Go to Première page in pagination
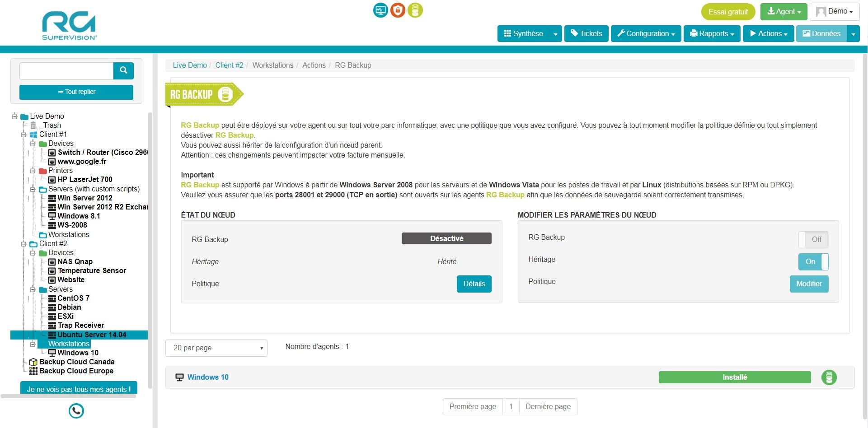 473,407
